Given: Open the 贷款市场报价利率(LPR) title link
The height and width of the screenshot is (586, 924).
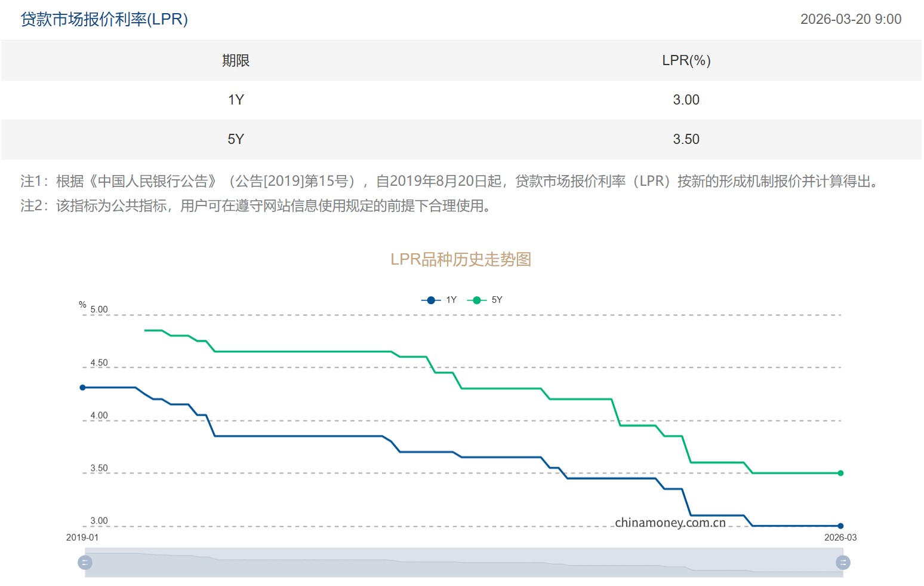Looking at the screenshot, I should pyautogui.click(x=104, y=19).
